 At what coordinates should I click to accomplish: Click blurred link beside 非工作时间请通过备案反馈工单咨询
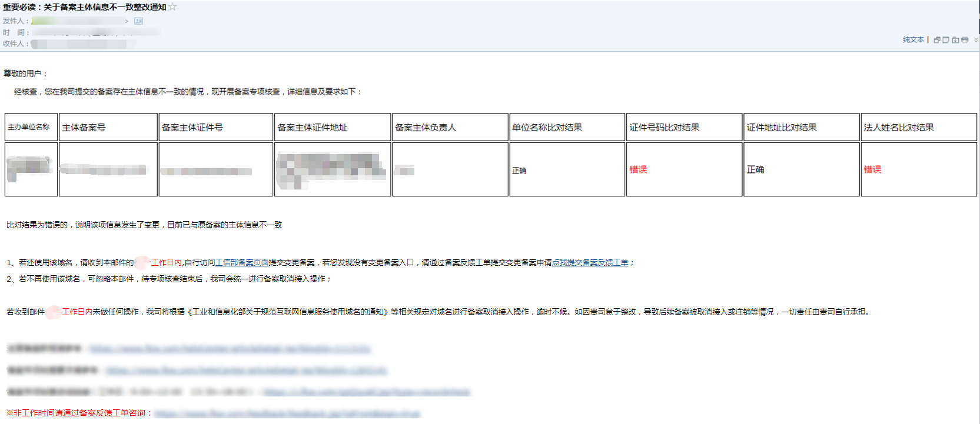click(x=287, y=413)
